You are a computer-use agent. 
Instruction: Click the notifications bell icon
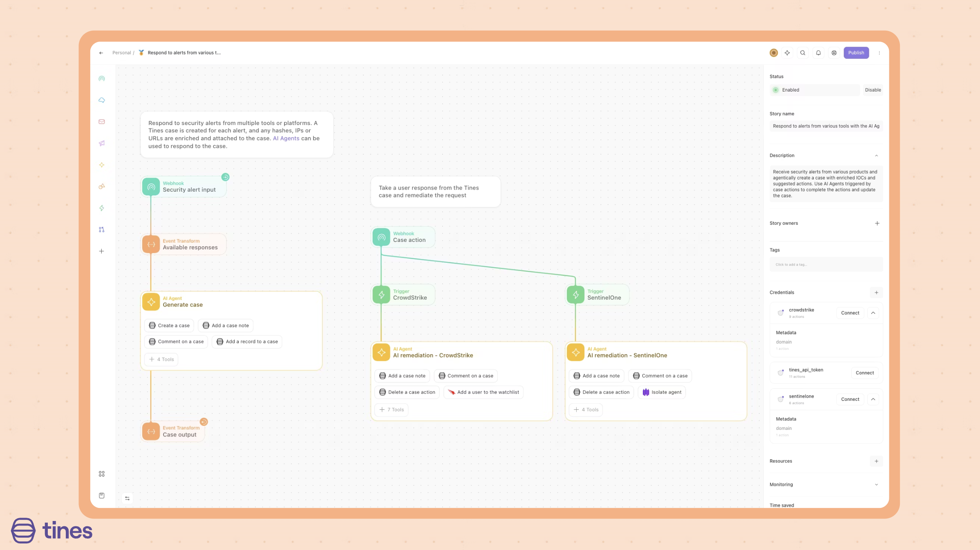click(x=818, y=53)
